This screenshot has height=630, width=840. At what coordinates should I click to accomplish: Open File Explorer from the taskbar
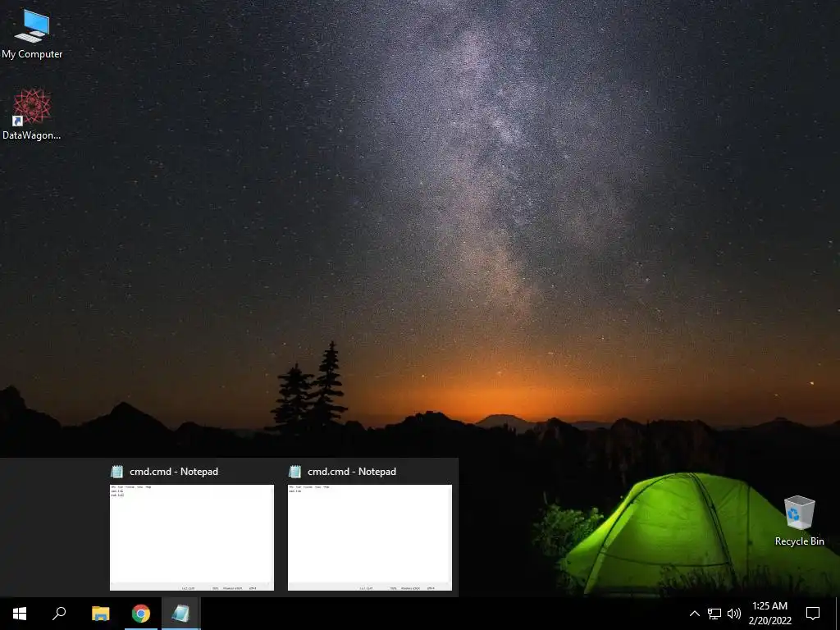click(100, 614)
